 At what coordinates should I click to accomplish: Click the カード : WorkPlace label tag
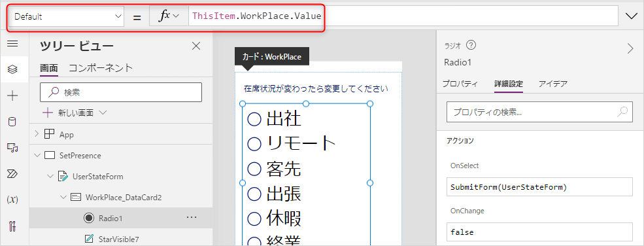pos(271,57)
